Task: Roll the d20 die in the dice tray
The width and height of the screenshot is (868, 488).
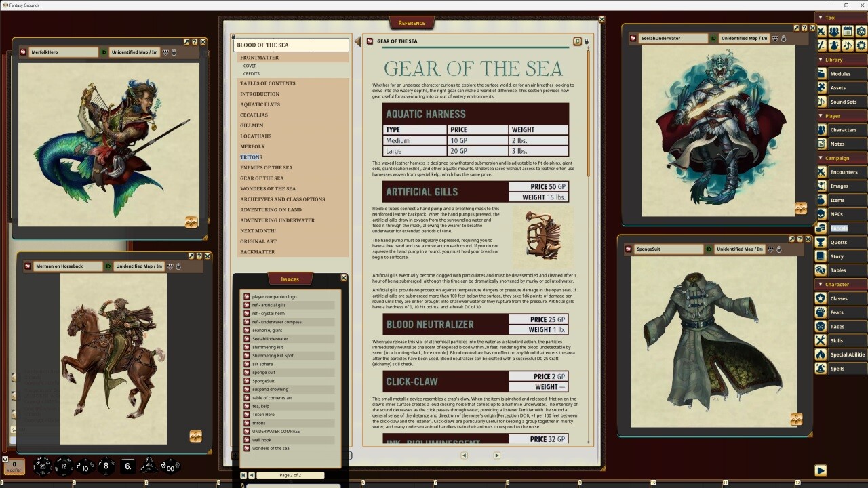Action: coord(42,466)
